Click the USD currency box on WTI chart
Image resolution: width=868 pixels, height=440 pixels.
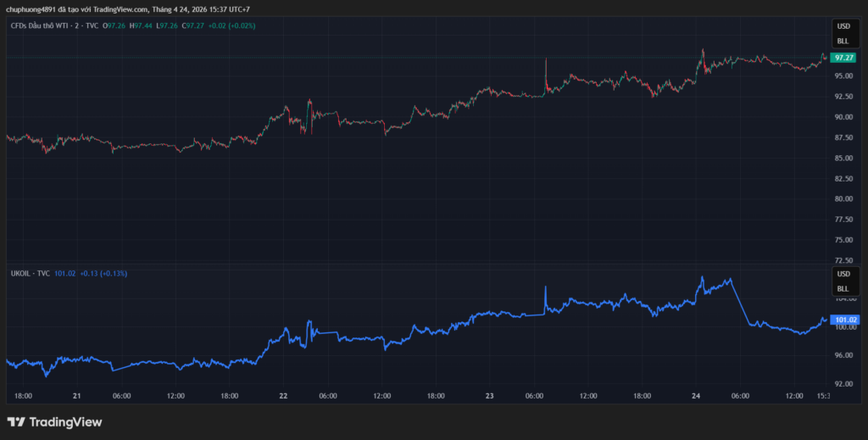[843, 26]
